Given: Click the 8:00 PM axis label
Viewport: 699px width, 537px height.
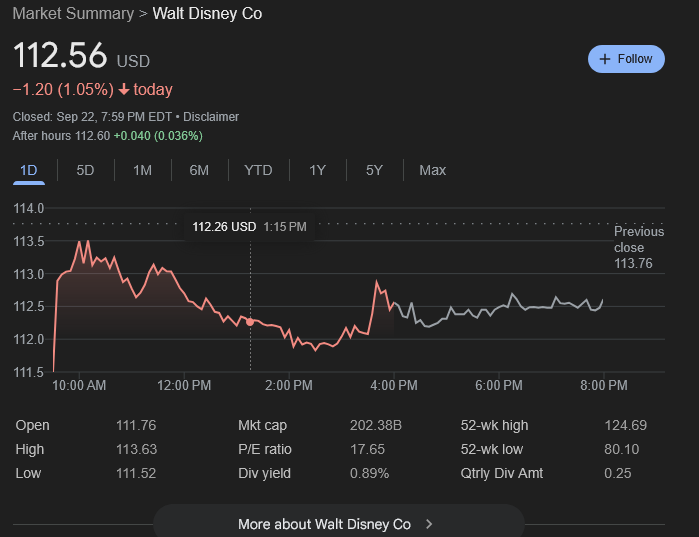Looking at the screenshot, I should coord(604,385).
